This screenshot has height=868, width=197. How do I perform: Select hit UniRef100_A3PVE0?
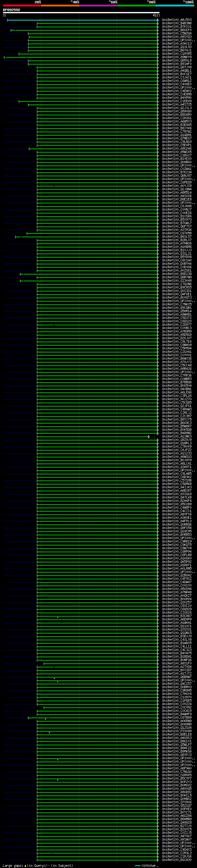(177, 809)
